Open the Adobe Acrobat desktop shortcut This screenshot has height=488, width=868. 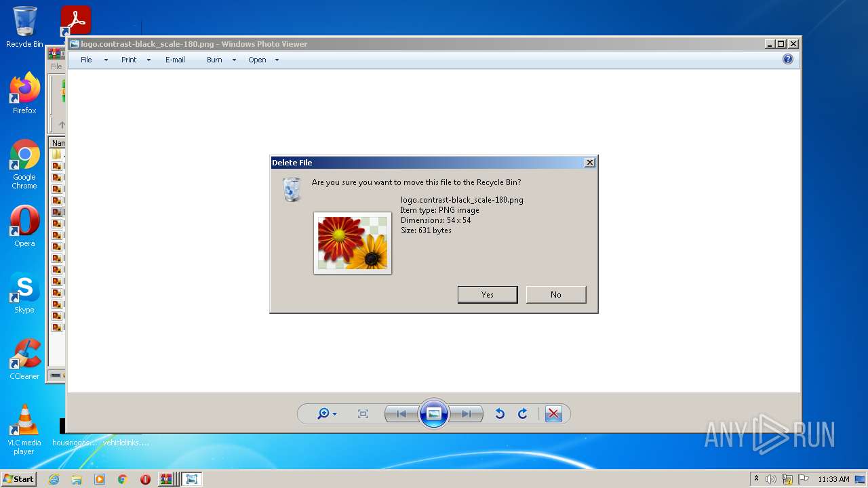pos(75,22)
